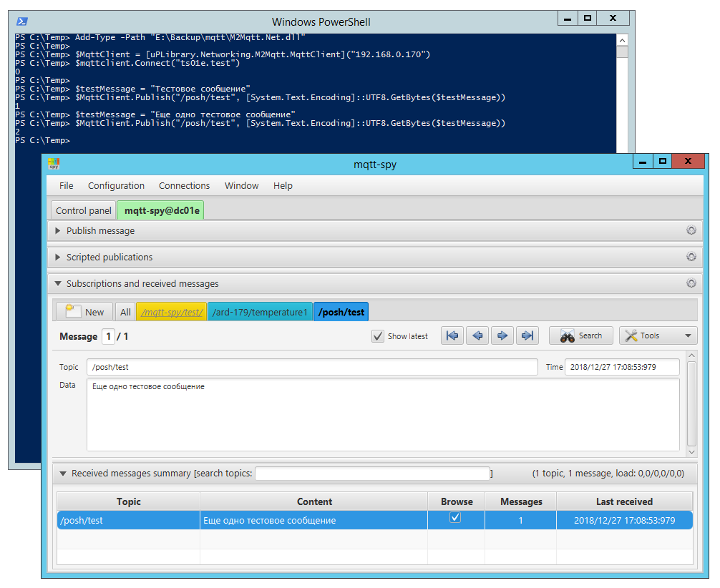Click the Scripted publications settings gear icon

click(691, 257)
